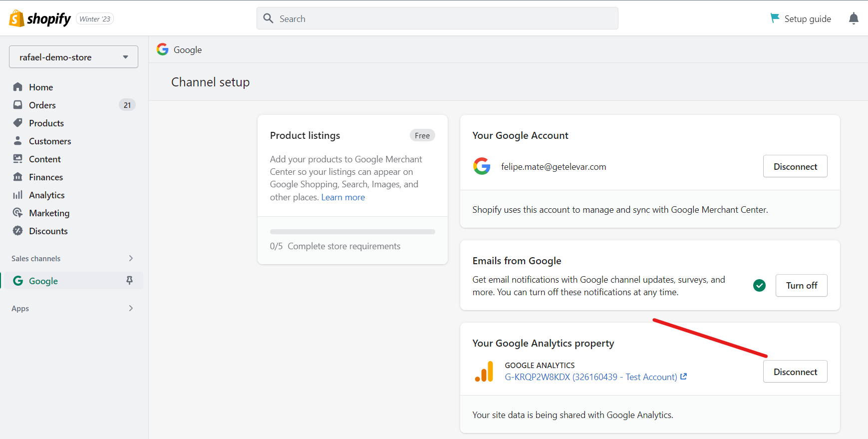Click 0/5 Complete store requirements text
This screenshot has height=439, width=868.
tap(335, 246)
